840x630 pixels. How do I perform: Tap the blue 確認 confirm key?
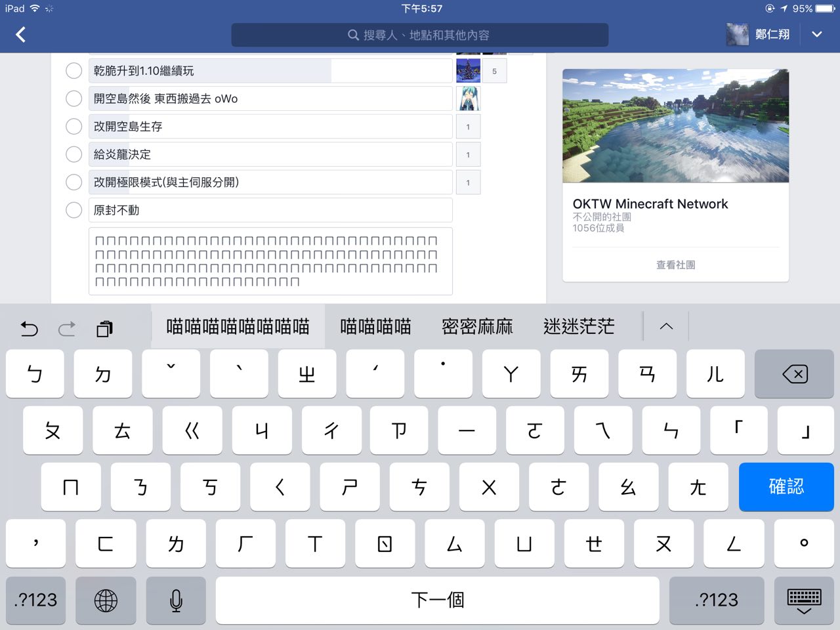(786, 487)
